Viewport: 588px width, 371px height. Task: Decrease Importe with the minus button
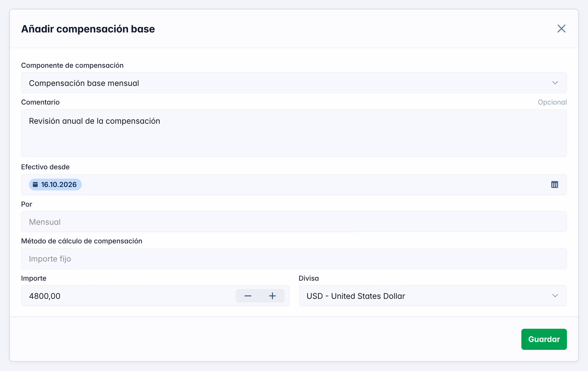coord(248,296)
